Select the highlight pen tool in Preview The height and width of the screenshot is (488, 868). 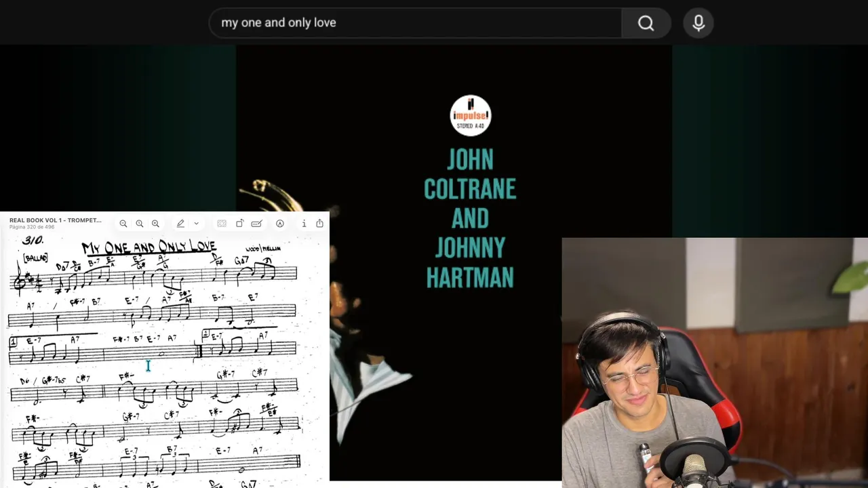[x=180, y=224]
